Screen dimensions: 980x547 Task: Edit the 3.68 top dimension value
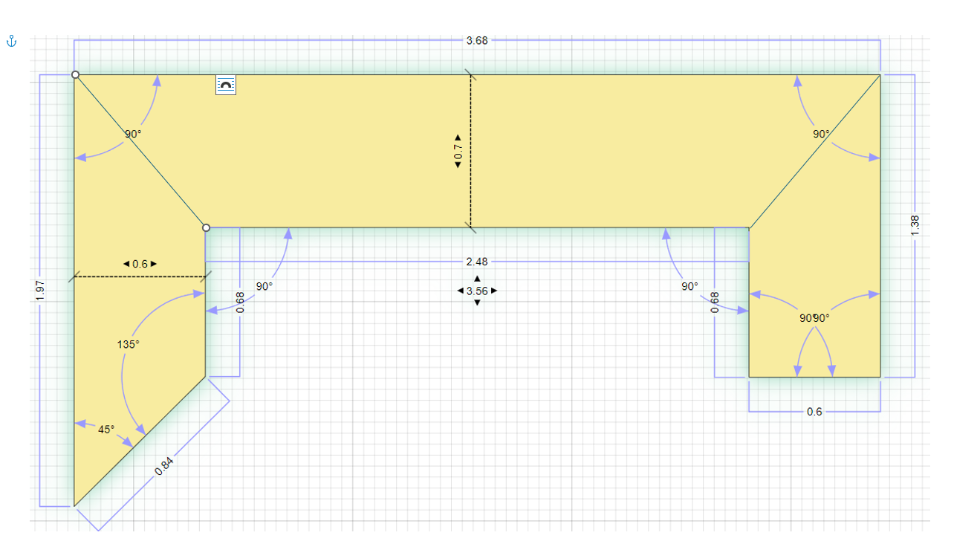click(x=478, y=42)
